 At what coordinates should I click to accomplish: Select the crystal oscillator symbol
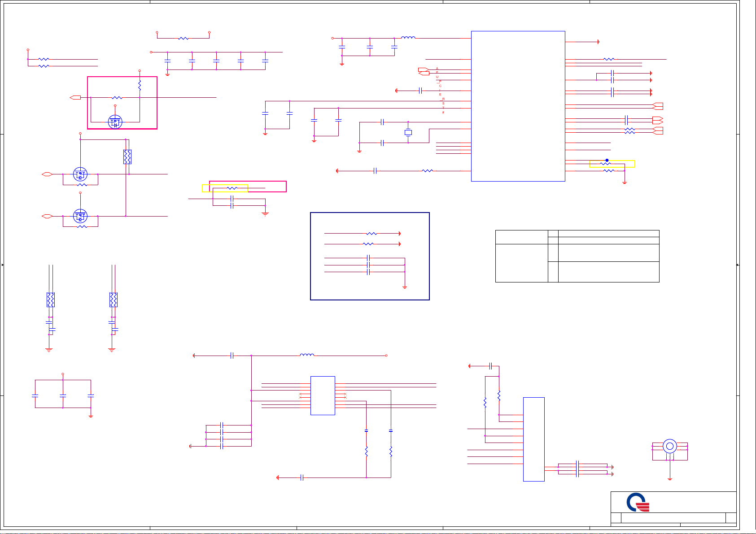tap(408, 132)
